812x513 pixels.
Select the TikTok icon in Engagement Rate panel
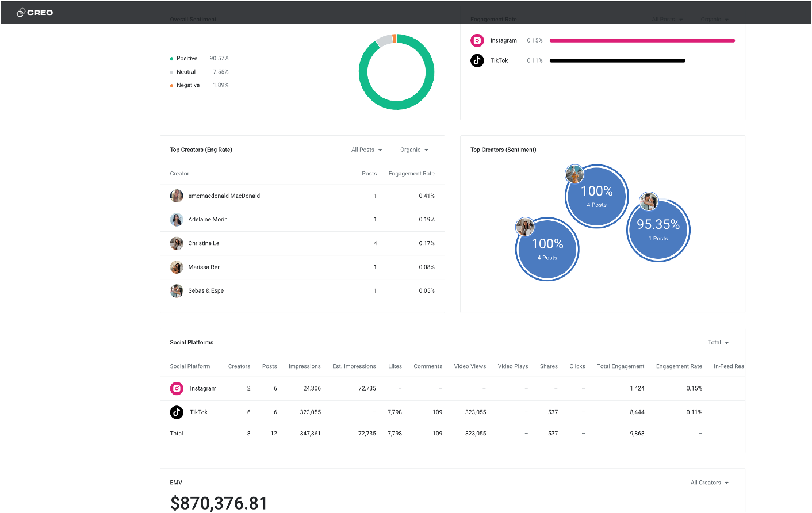[477, 60]
